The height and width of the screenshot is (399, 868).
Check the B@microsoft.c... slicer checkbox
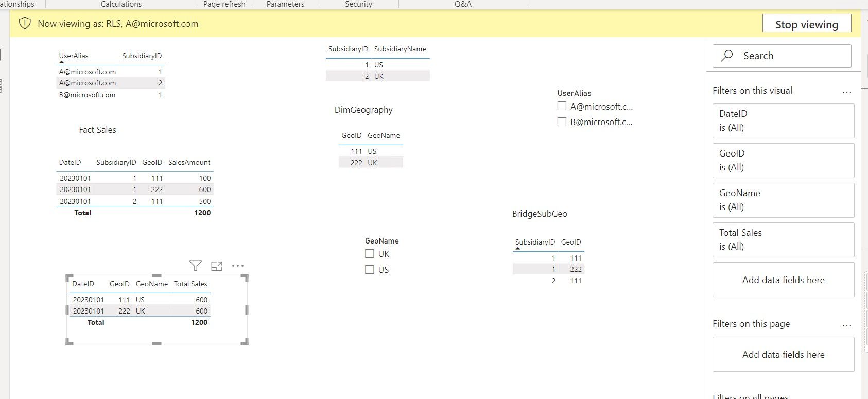pos(562,122)
